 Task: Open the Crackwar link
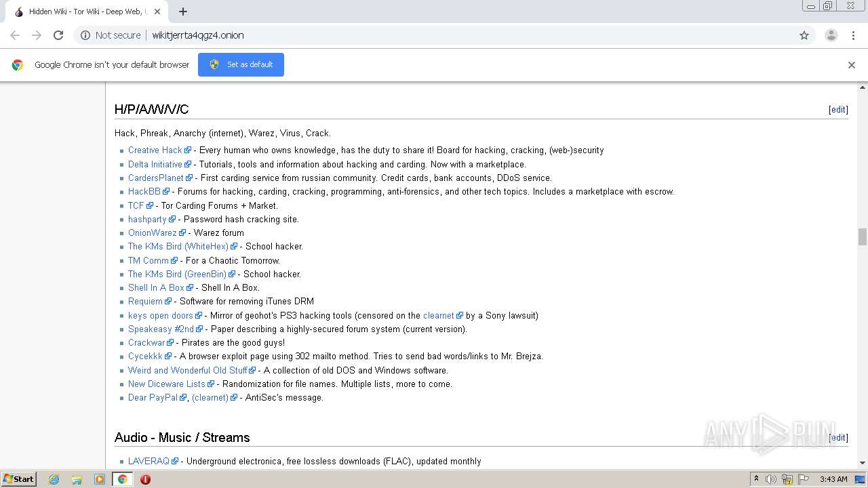(x=146, y=342)
